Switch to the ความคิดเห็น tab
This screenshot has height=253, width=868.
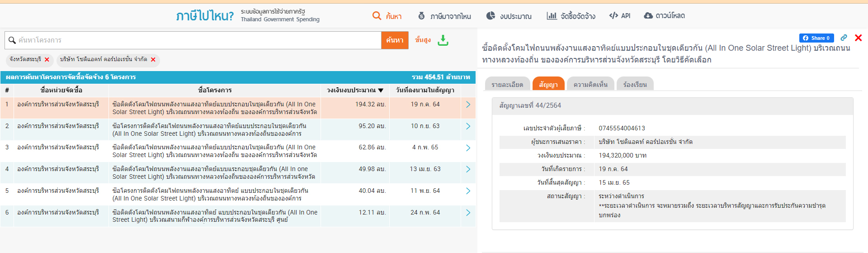pos(590,85)
